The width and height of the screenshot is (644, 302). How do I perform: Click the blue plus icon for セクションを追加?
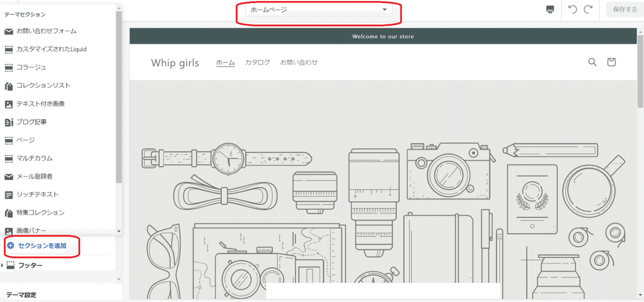point(11,246)
